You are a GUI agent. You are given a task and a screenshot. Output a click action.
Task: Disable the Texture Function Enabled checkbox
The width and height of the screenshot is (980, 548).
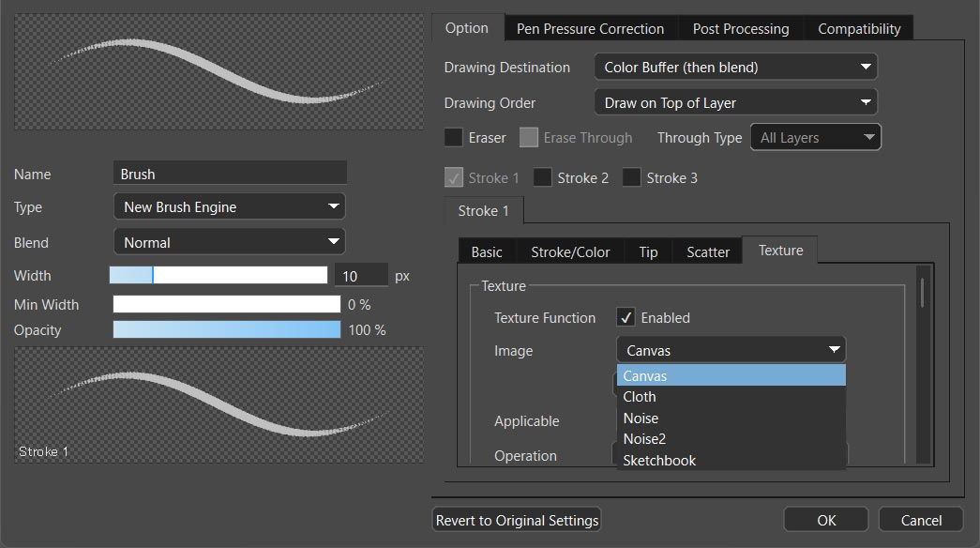tap(626, 317)
